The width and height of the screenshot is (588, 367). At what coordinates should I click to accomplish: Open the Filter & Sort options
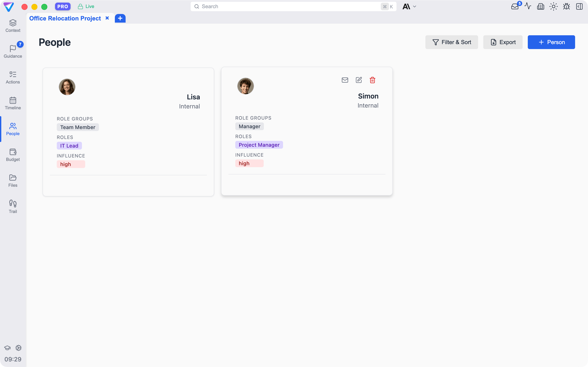(451, 42)
